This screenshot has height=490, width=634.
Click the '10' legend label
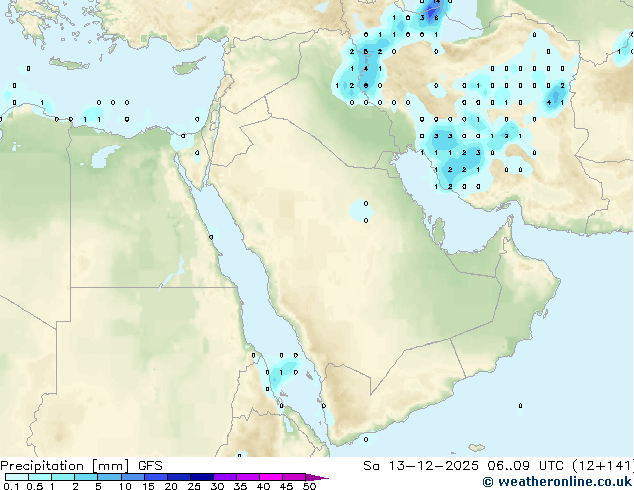coord(125,486)
